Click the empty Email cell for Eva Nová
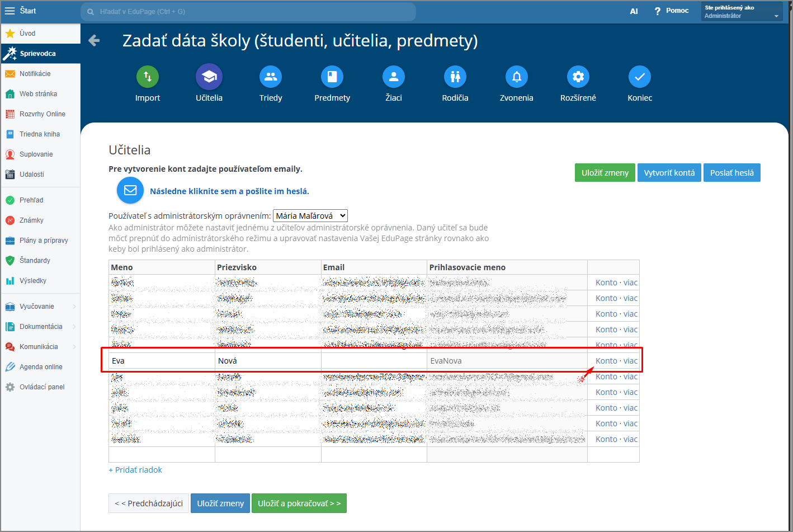This screenshot has width=793, height=532. (374, 361)
